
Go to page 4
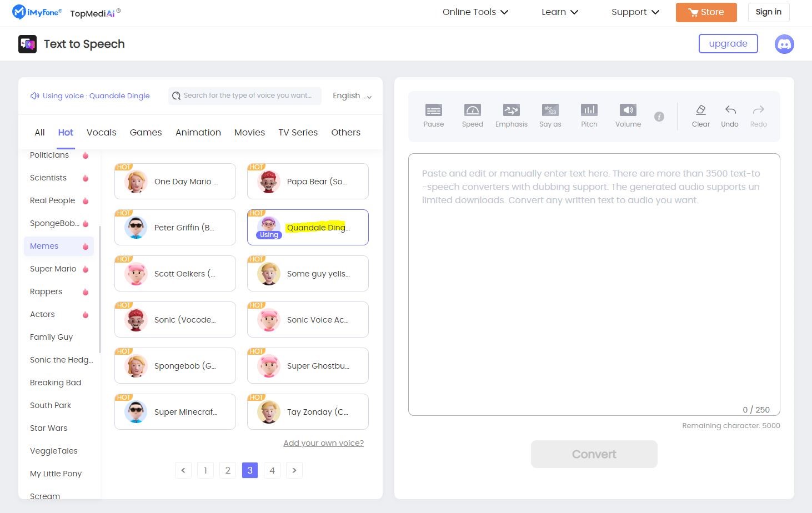pos(272,470)
